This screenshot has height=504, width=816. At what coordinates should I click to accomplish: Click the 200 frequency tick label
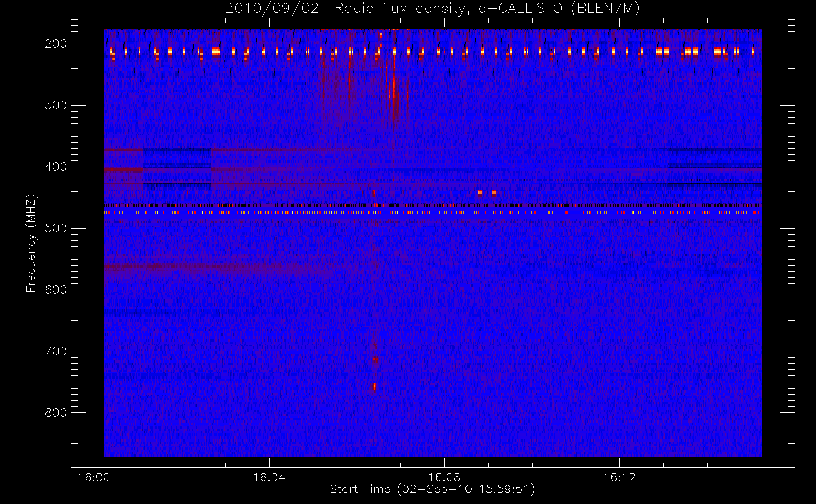point(56,44)
